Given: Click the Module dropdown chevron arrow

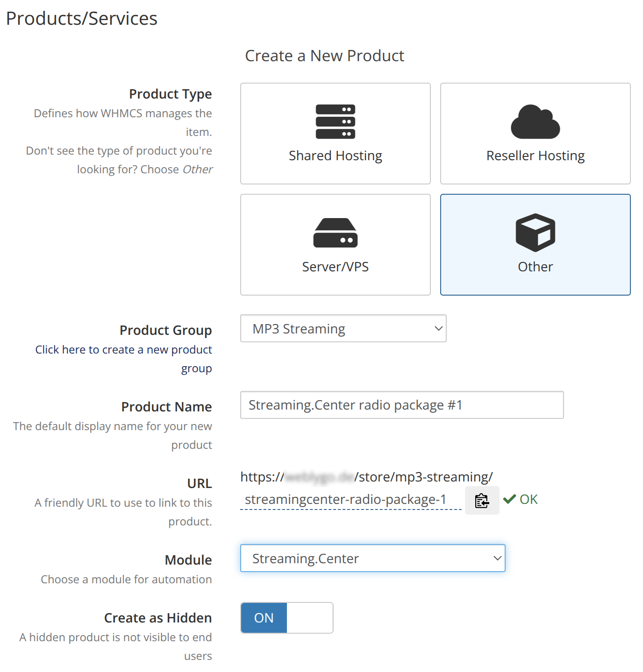Looking at the screenshot, I should tap(497, 558).
